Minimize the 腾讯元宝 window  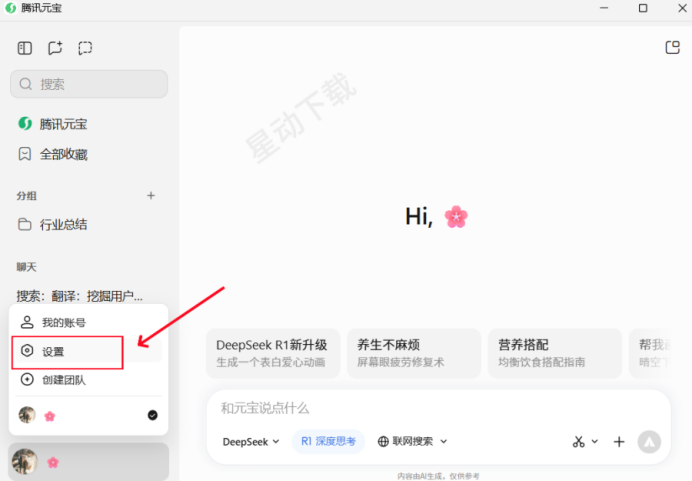(604, 8)
